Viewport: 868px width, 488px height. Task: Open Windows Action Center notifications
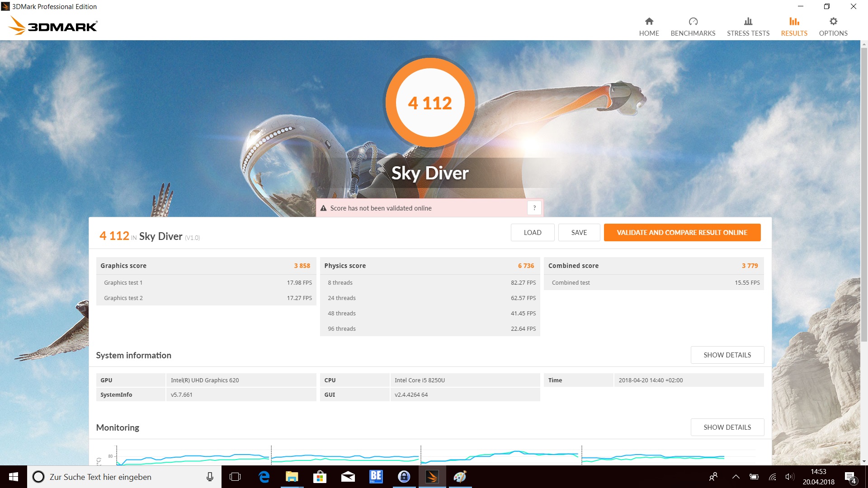click(850, 477)
